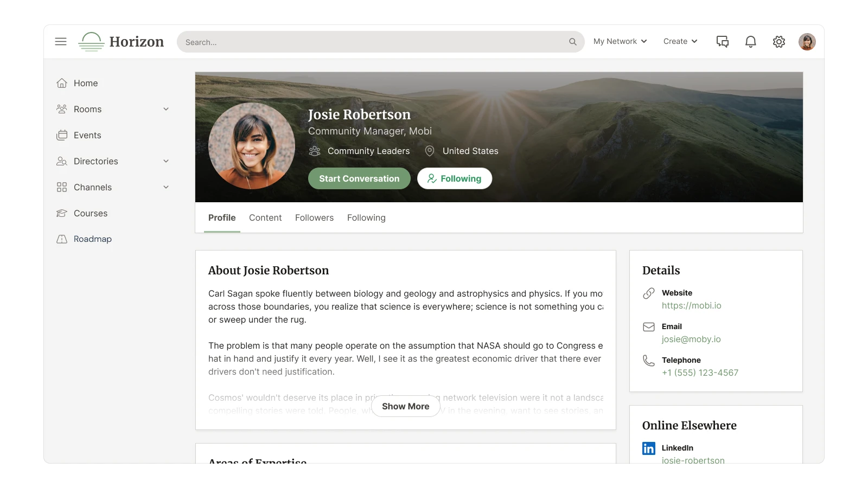
Task: Expand the Directories chevron
Action: [x=166, y=161]
